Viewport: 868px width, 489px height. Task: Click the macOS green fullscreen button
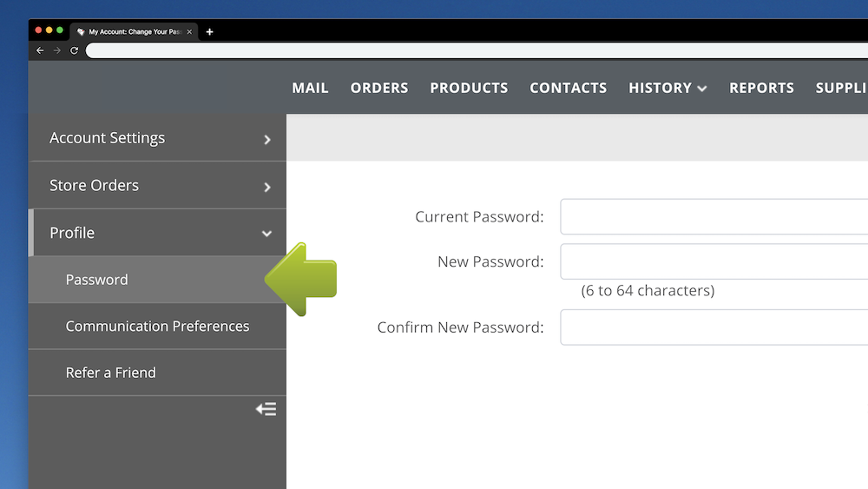60,30
